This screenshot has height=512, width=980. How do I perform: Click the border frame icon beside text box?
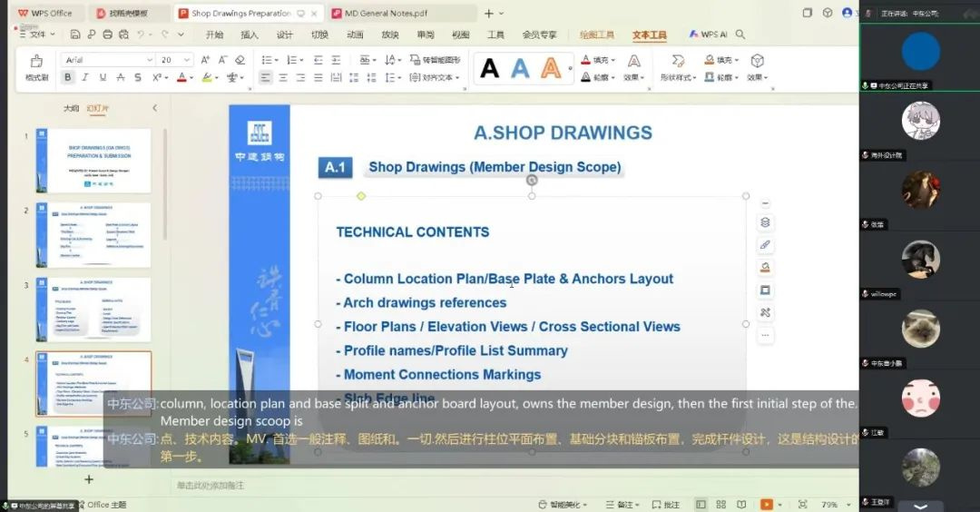(765, 290)
